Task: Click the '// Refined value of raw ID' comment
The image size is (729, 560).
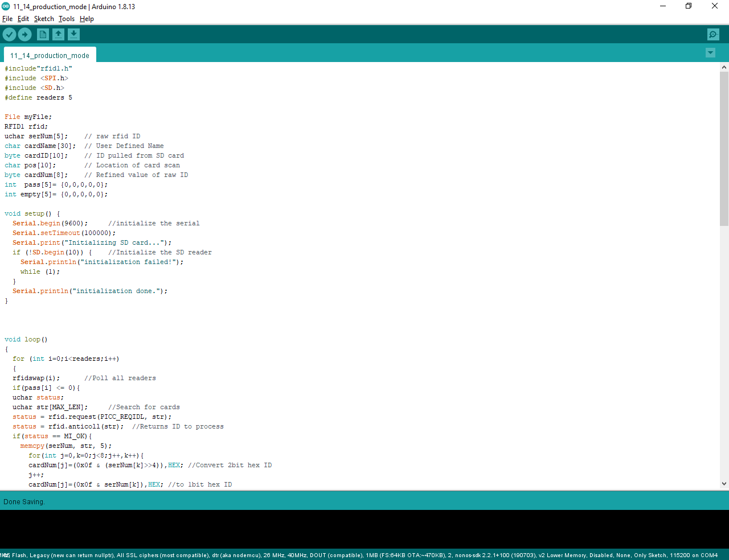Action: 136,175
